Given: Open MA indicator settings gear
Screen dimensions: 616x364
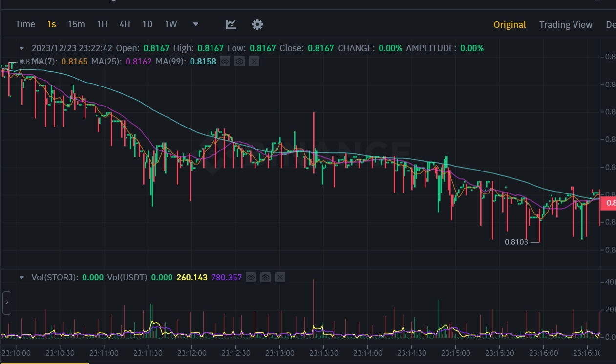Looking at the screenshot, I should (x=239, y=62).
